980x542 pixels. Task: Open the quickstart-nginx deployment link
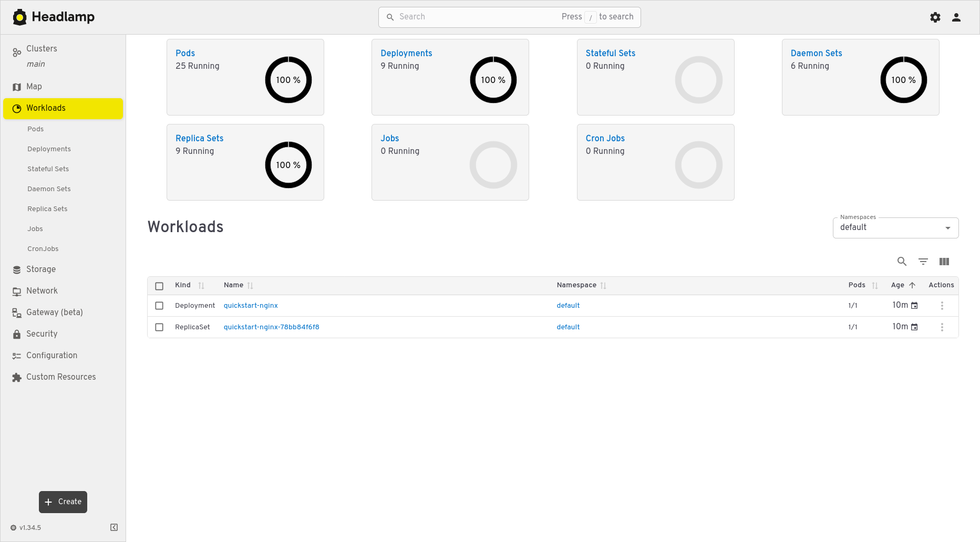pyautogui.click(x=251, y=306)
